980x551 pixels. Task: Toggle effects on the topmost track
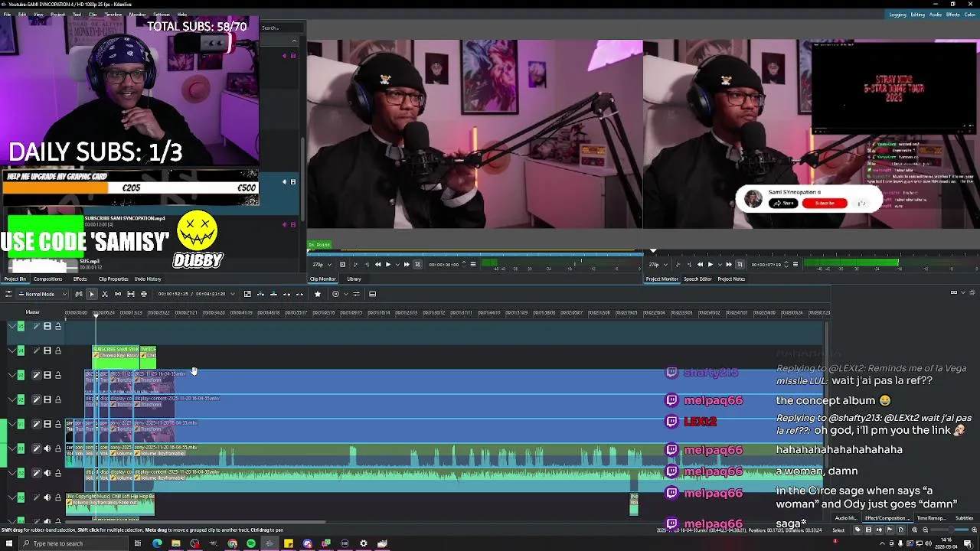point(36,326)
